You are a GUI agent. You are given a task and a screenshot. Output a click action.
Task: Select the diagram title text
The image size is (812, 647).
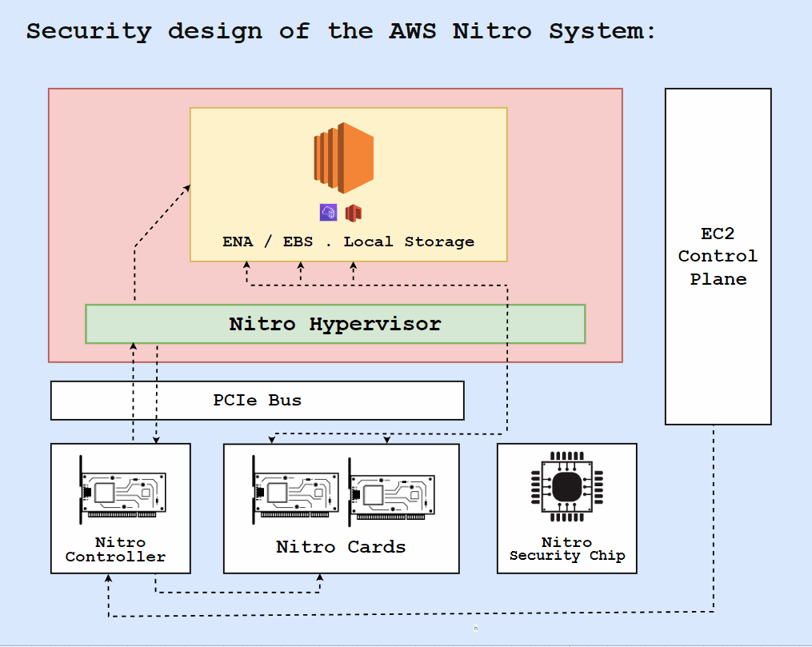[342, 30]
